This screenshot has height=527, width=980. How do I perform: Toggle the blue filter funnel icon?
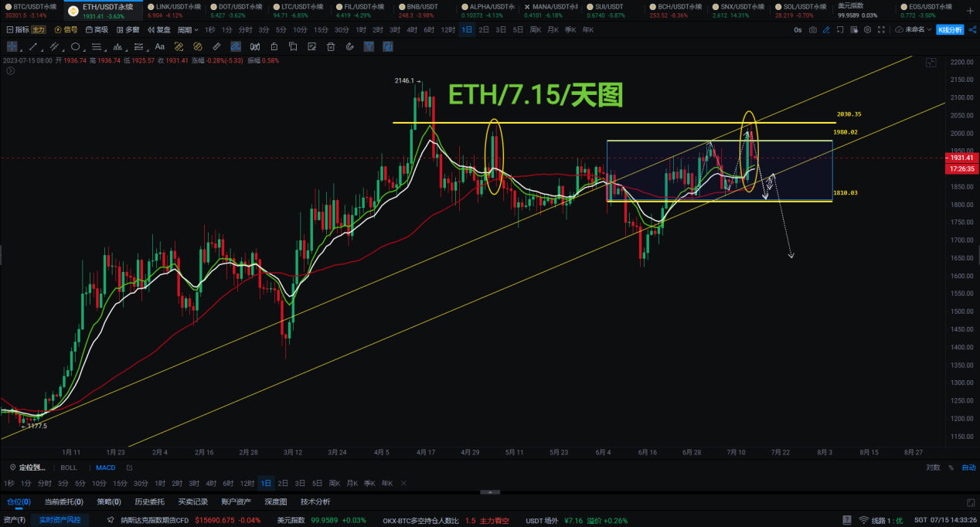[369, 46]
